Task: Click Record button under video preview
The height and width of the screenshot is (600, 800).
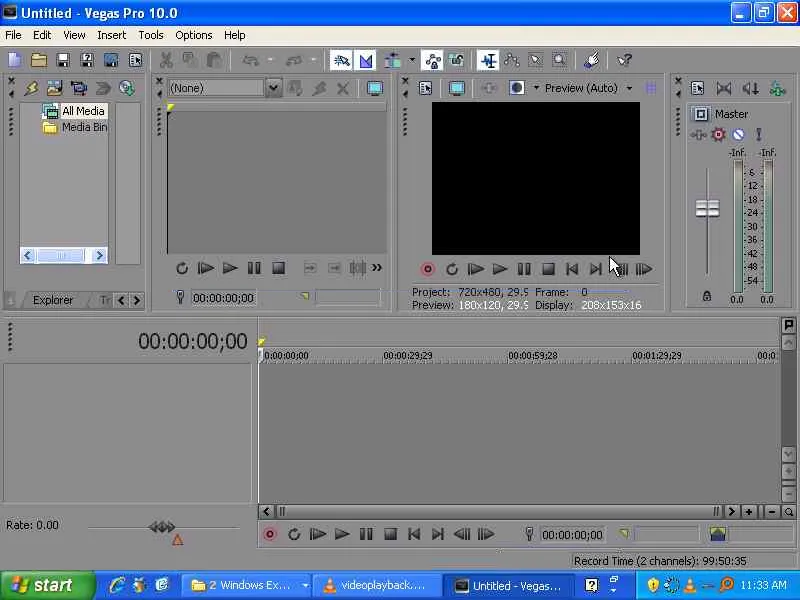Action: pyautogui.click(x=428, y=269)
